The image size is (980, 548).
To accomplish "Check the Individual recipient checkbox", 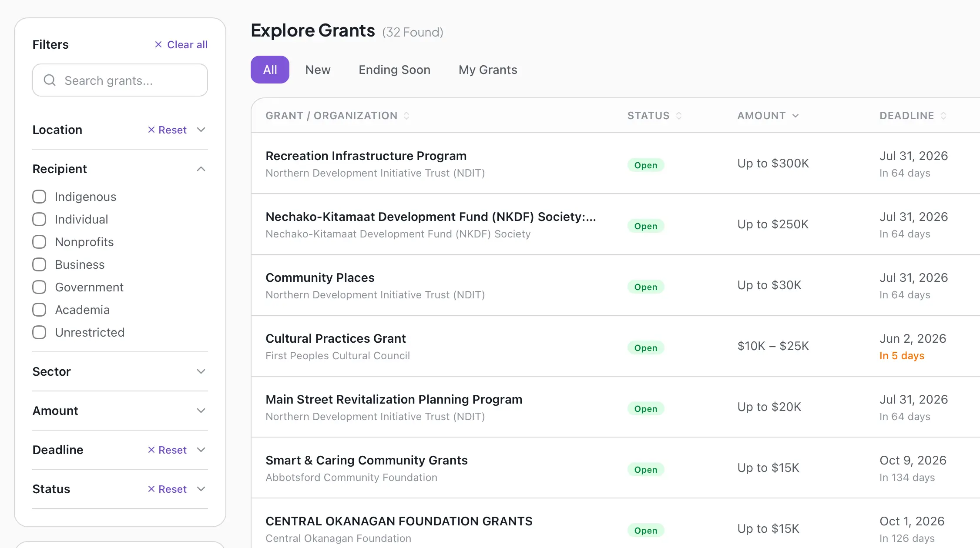I will point(39,219).
